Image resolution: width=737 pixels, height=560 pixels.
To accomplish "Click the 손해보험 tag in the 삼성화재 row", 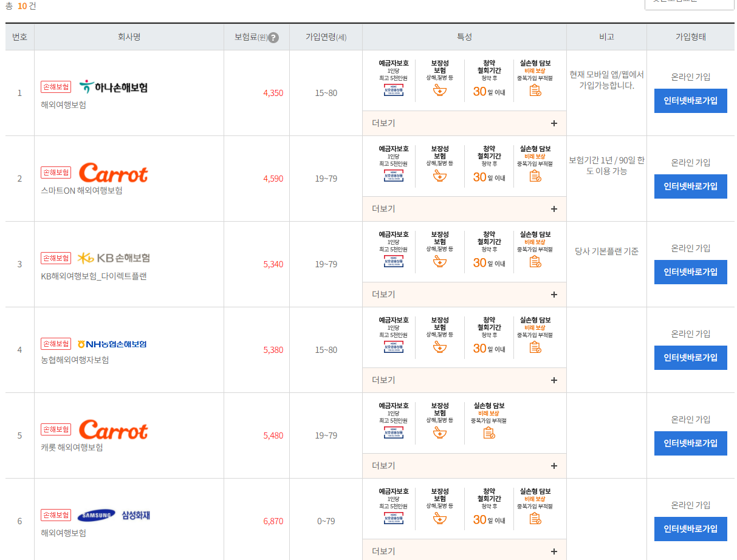I will (56, 515).
